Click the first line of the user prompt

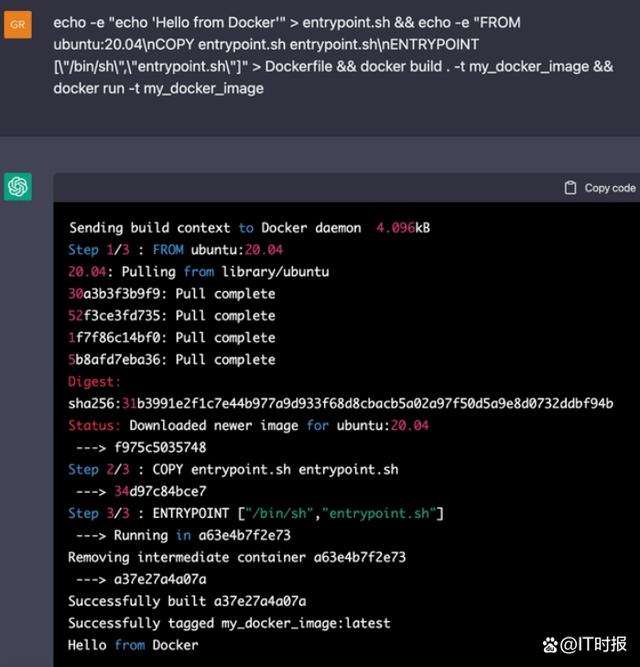click(287, 23)
